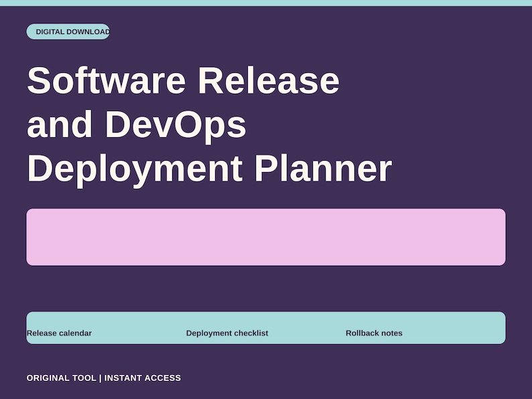Click the DIGITAL DOWNLOAD badge

(68, 31)
